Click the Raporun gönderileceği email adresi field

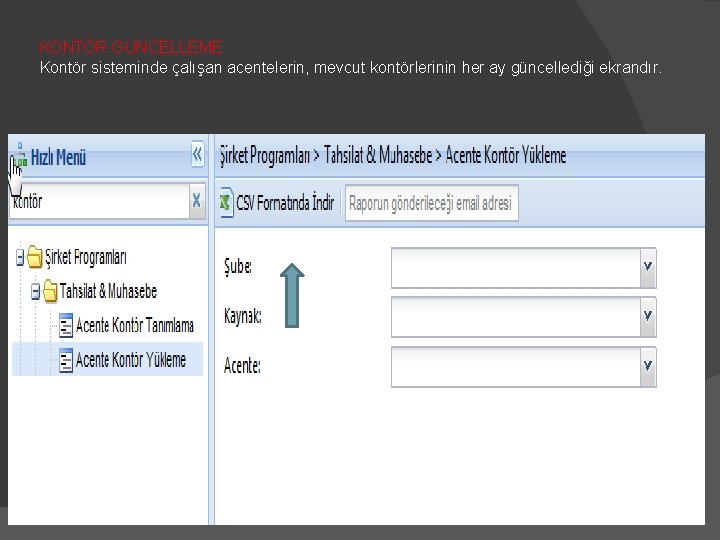pyautogui.click(x=432, y=203)
